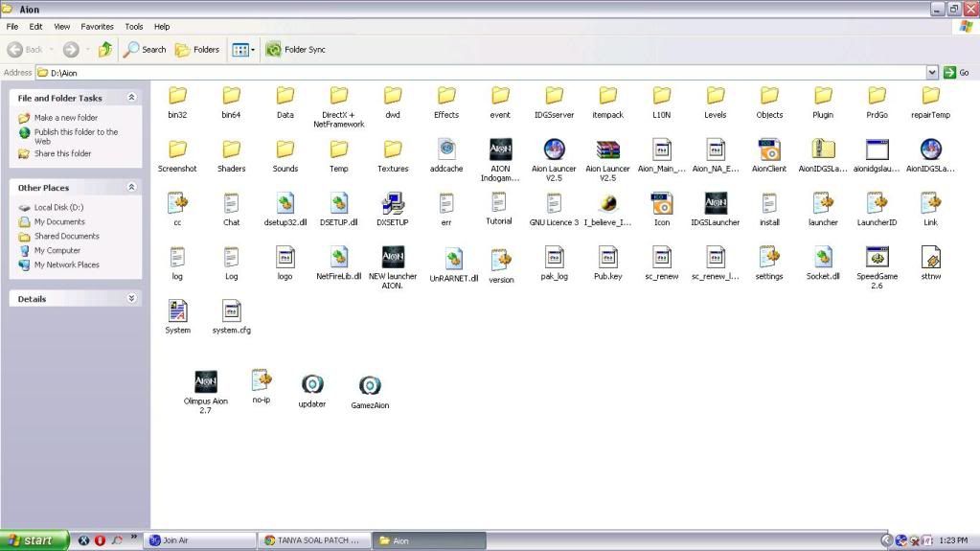Click Share this folder link
This screenshot has width=980, height=551.
point(62,153)
